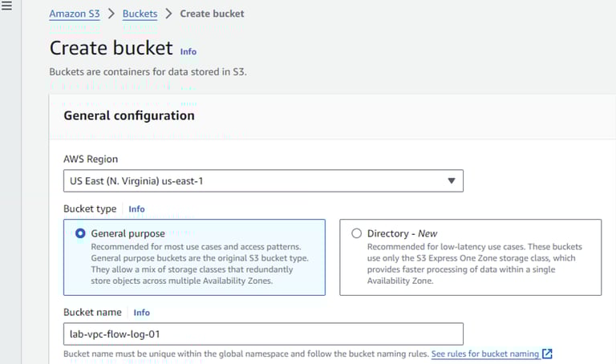The width and height of the screenshot is (616, 364).
Task: Navigate to the Buckets breadcrumb link
Action: point(140,14)
